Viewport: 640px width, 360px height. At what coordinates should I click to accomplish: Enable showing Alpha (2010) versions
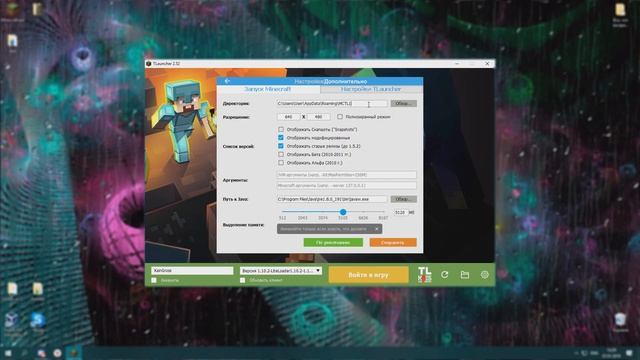[281, 162]
